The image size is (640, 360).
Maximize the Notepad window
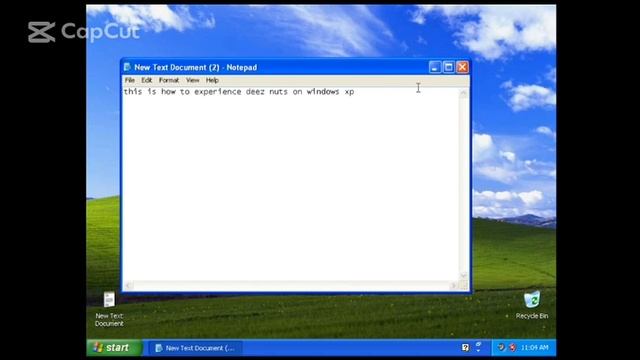[x=449, y=67]
